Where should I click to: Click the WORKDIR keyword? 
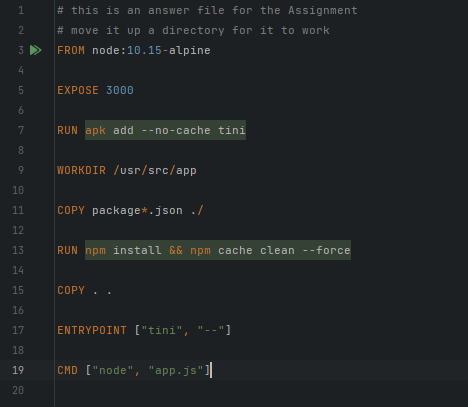pyautogui.click(x=81, y=170)
